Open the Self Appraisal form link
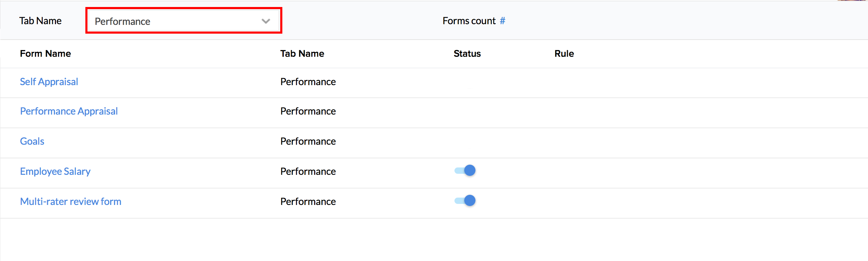 49,82
